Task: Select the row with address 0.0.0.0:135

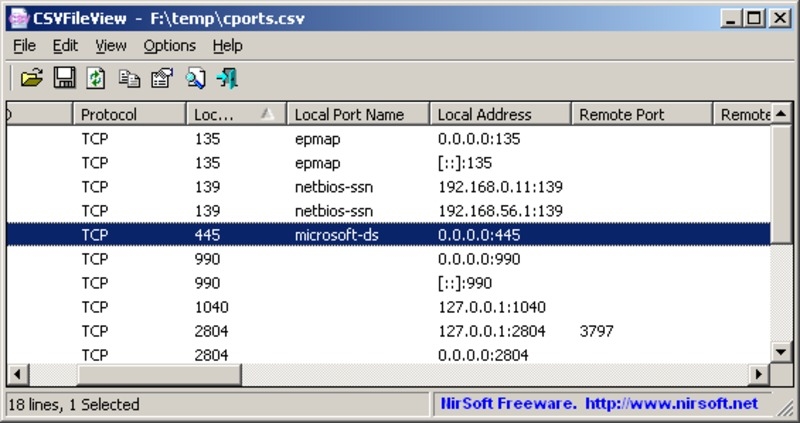Action: tap(389, 139)
